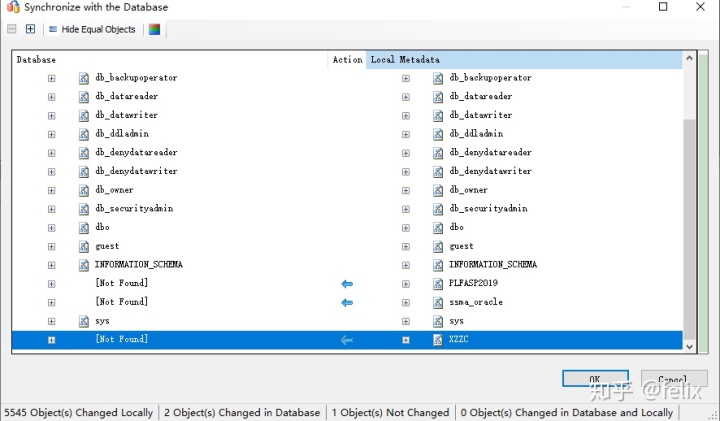This screenshot has height=421, width=720.
Task: Select db_ddladmin schema icon in Database column
Action: coord(84,134)
